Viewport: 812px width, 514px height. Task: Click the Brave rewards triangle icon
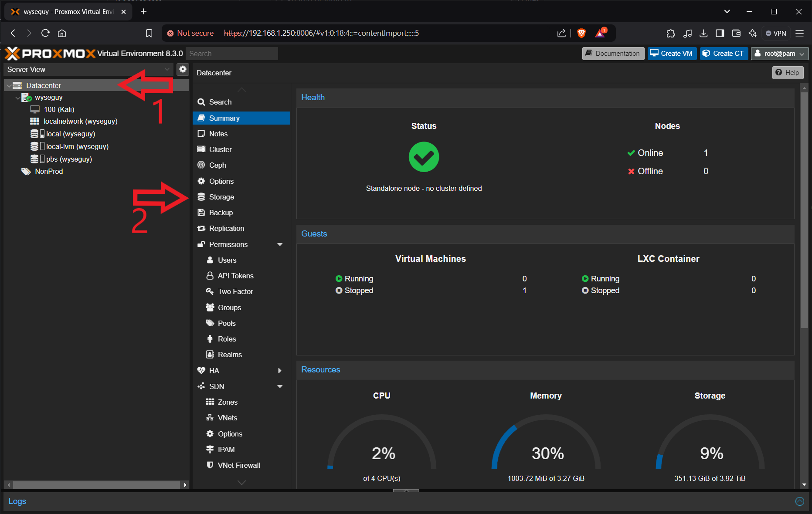601,33
